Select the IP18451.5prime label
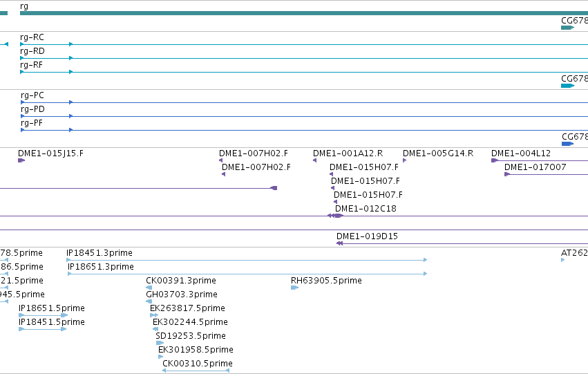Image resolution: width=588 pixels, height=374 pixels. pyautogui.click(x=52, y=322)
